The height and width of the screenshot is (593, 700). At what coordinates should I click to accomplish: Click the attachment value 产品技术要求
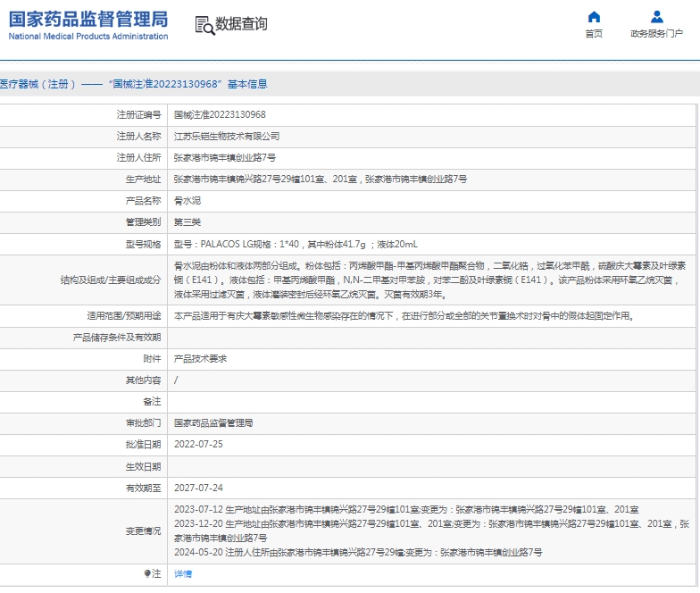200,358
